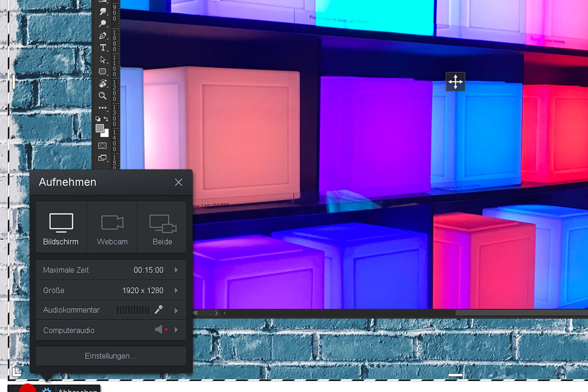The height and width of the screenshot is (392, 588).
Task: Choose Bildschirm recording mode
Action: pos(61,227)
